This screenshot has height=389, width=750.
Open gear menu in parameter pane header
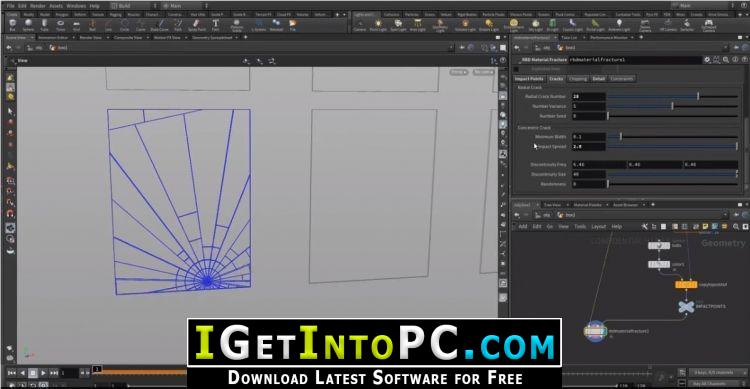coord(707,60)
